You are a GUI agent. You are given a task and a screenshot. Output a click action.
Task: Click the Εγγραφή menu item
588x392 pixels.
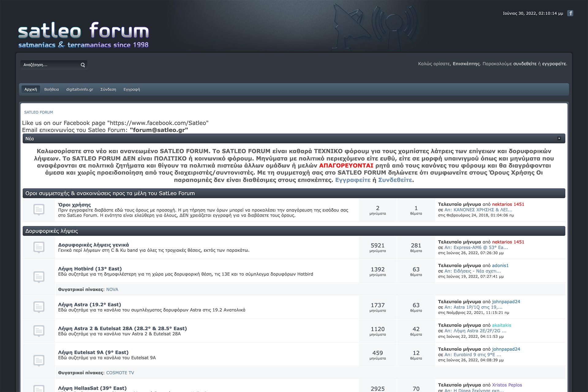pyautogui.click(x=132, y=89)
